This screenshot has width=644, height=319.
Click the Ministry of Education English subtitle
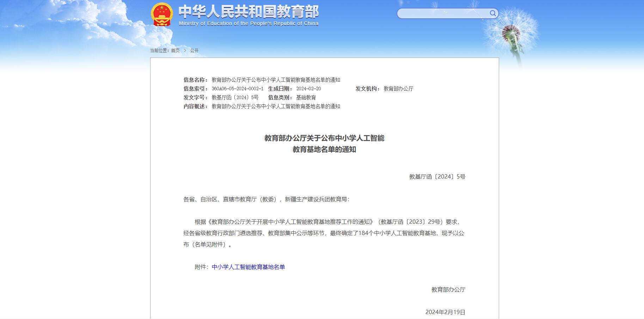(249, 24)
